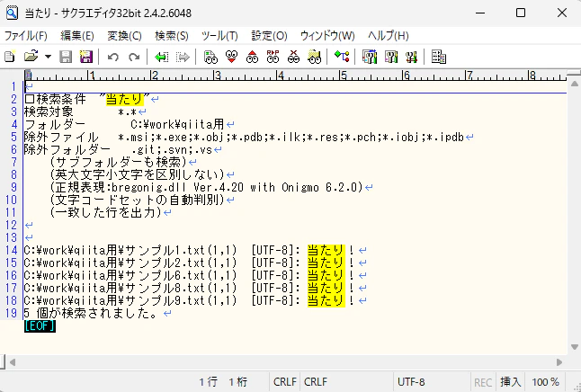The image size is (581, 392).
Task: Maximize the Sakura Editor window
Action: 521,13
